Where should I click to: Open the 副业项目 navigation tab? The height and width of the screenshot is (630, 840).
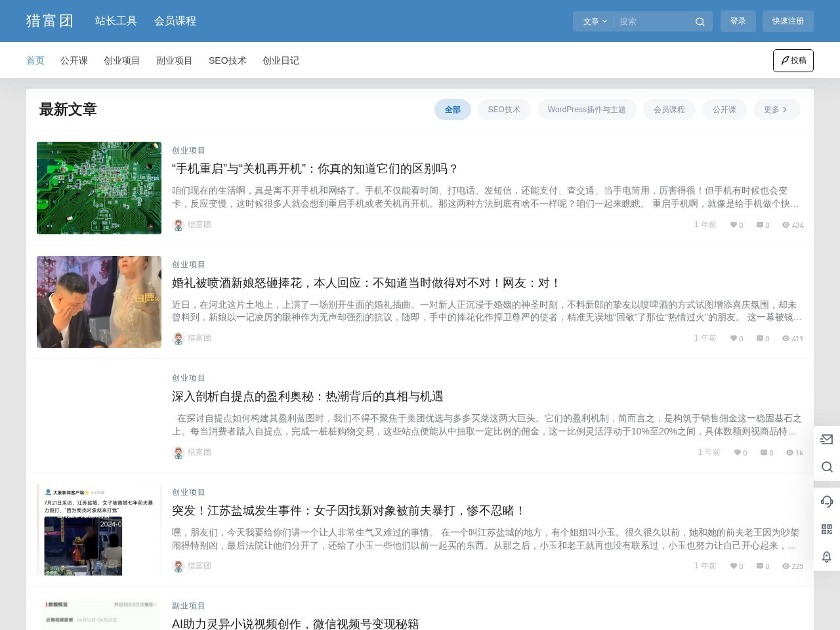point(175,60)
